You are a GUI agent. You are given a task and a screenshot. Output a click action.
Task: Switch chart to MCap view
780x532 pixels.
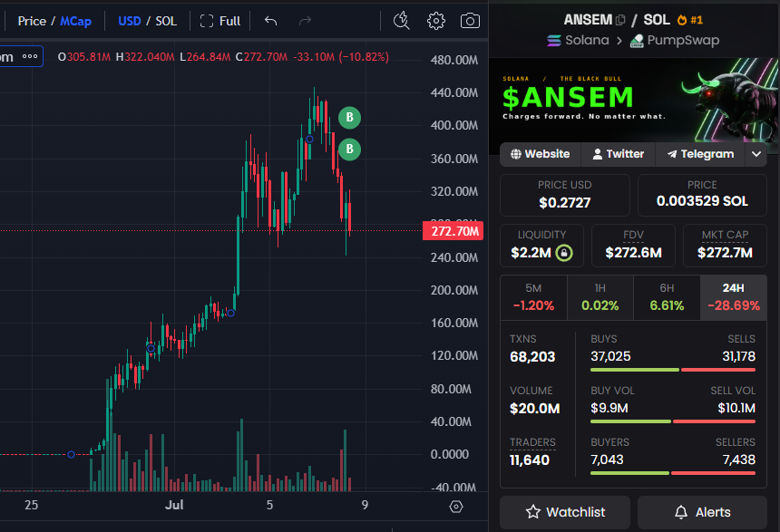[x=75, y=21]
